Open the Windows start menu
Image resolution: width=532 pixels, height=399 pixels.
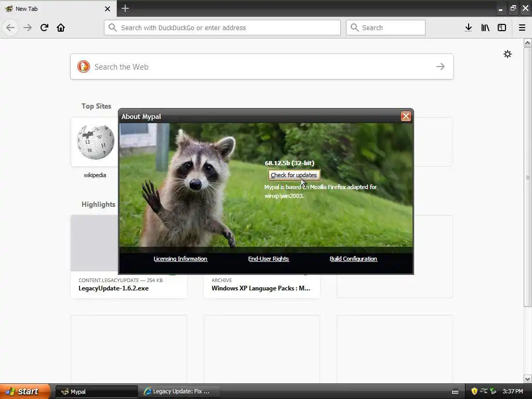click(x=25, y=391)
